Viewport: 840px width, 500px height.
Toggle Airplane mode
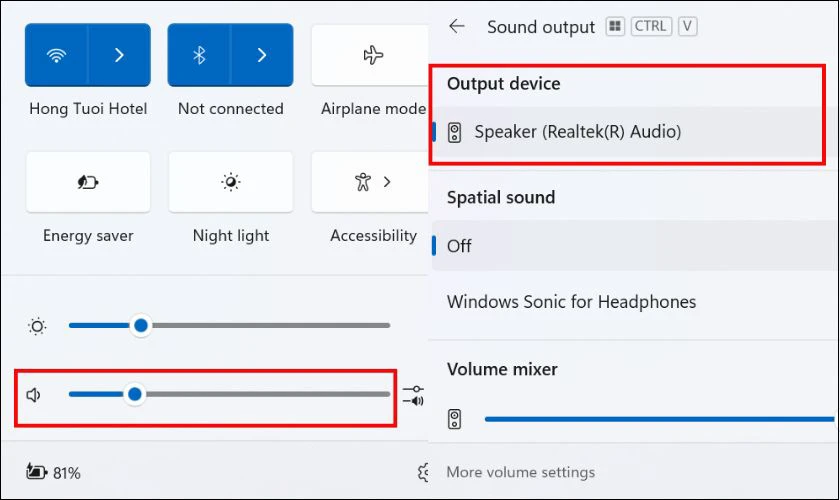pyautogui.click(x=370, y=55)
